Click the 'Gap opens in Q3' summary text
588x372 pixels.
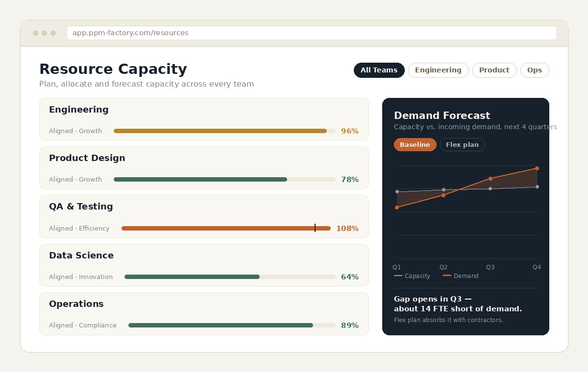click(433, 299)
